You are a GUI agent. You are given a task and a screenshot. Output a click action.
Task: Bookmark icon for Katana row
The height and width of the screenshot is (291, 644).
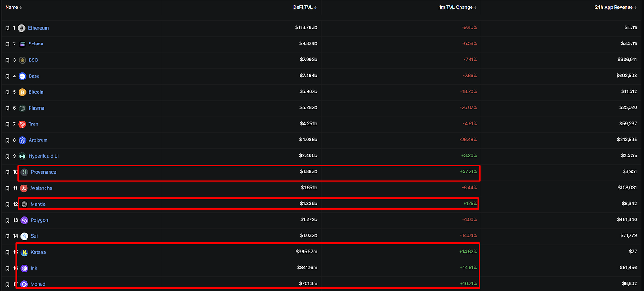[7, 253]
